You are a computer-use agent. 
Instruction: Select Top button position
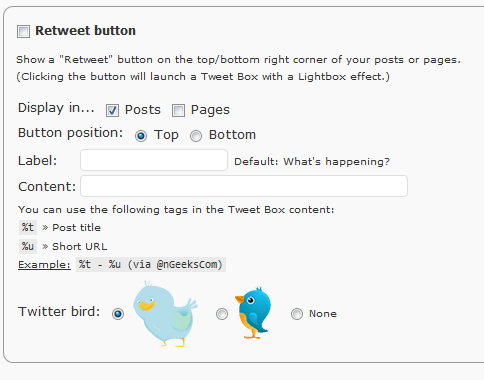tap(141, 136)
